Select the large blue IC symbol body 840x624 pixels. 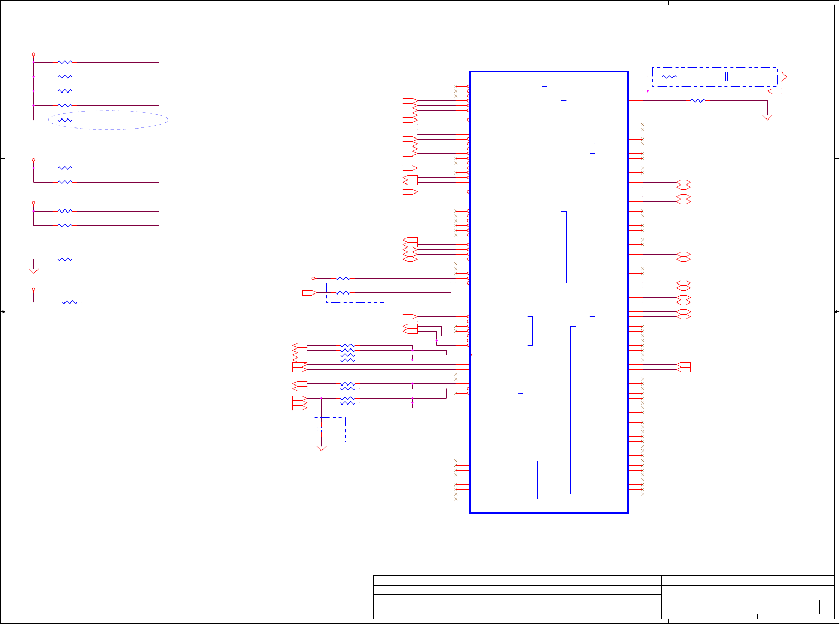[549, 292]
